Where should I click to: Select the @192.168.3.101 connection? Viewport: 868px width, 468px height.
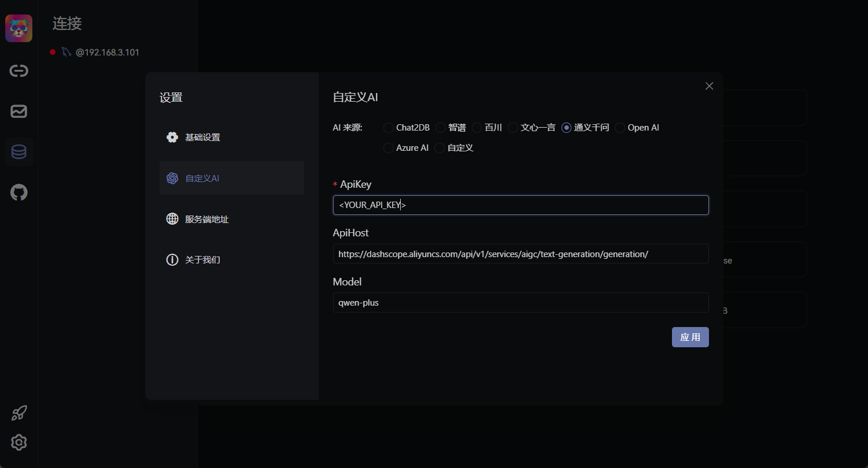pyautogui.click(x=108, y=52)
